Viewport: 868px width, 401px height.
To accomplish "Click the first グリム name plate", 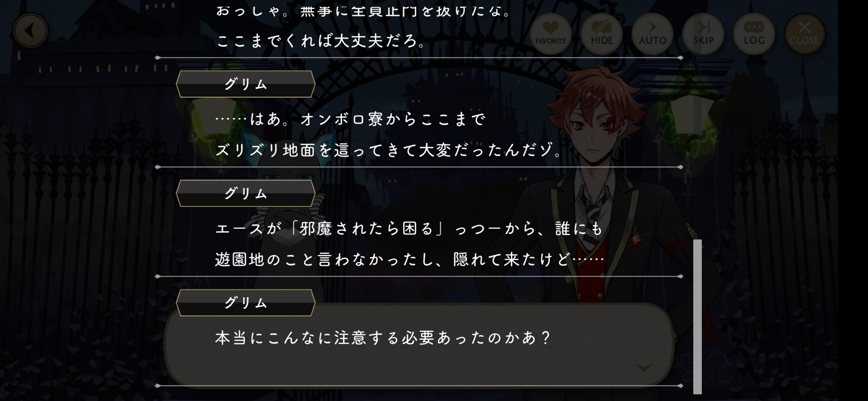I will [x=246, y=84].
